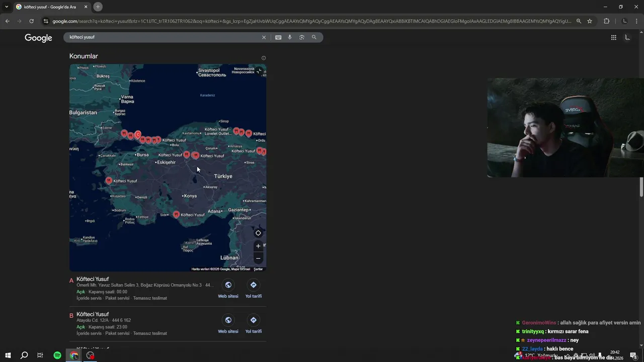Open Spotify from taskbar
Viewport: 644px width, 362px height.
[57, 355]
